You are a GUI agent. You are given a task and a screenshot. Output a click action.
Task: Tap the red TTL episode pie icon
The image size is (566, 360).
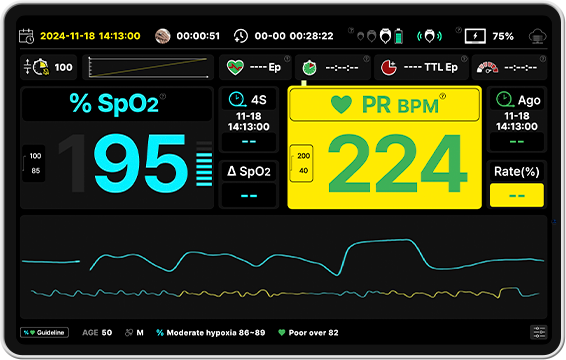tap(389, 68)
